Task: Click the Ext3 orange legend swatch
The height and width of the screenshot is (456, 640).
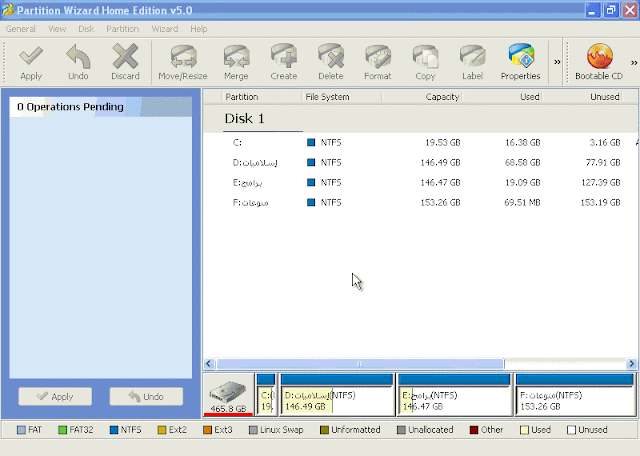Action: point(207,430)
